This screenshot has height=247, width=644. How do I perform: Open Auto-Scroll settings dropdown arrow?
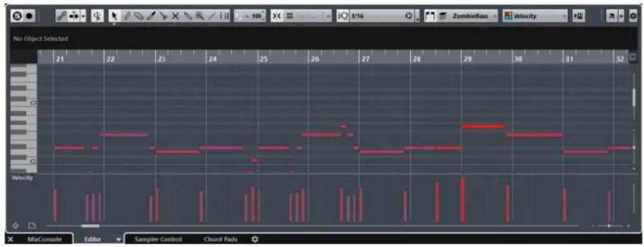(x=83, y=16)
